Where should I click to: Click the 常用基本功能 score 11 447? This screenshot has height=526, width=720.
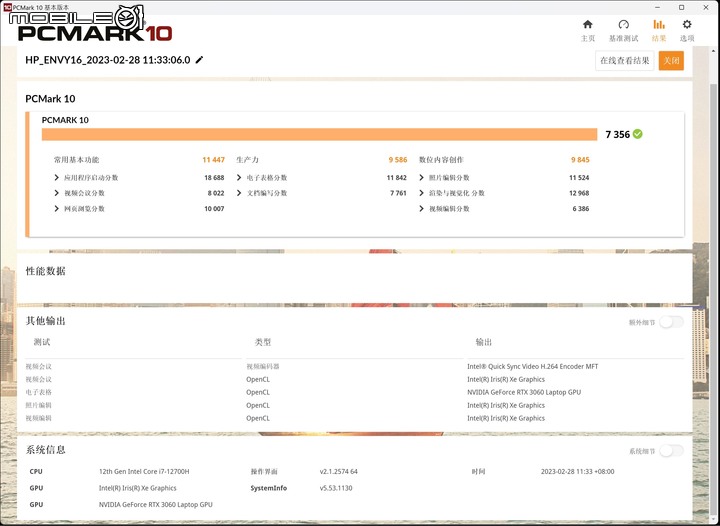pyautogui.click(x=214, y=160)
